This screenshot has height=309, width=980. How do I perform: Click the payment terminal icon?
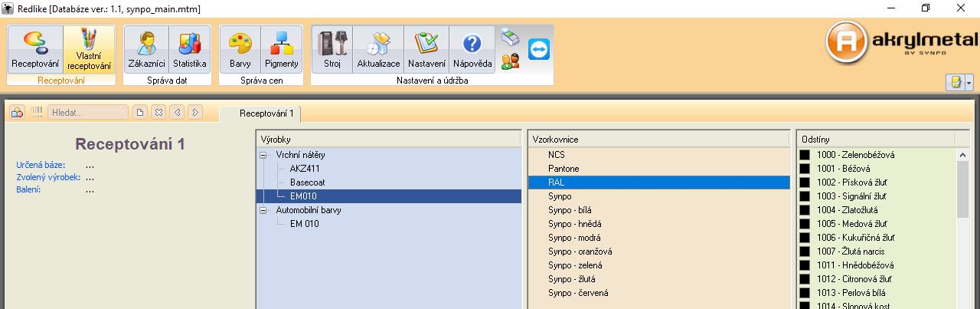(x=510, y=38)
